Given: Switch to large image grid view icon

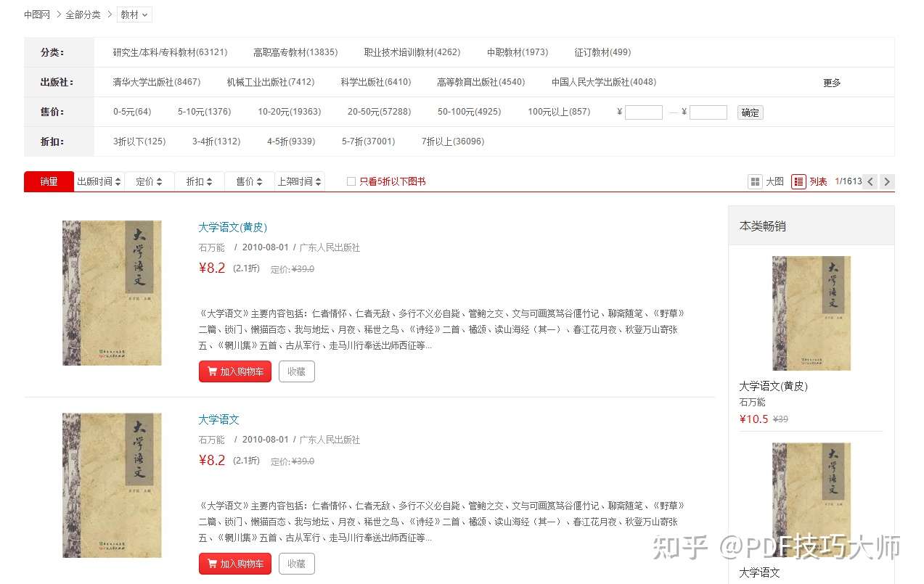Looking at the screenshot, I should (x=755, y=181).
